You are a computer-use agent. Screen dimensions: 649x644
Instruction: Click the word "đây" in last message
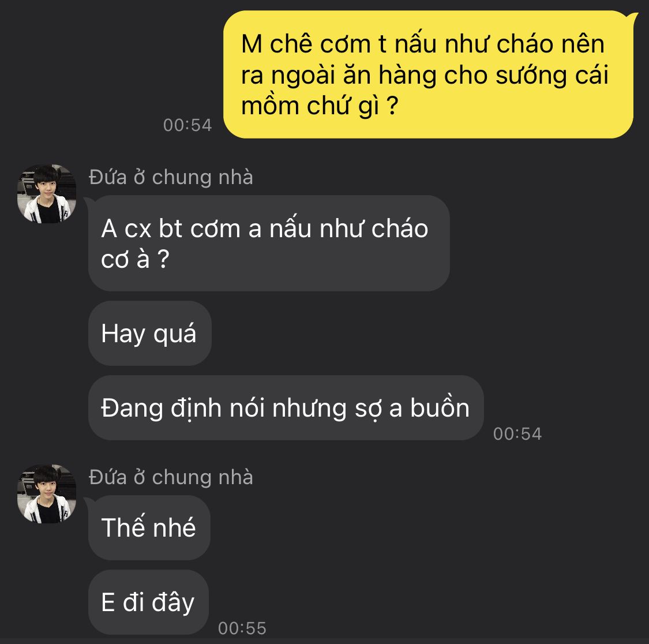click(173, 603)
